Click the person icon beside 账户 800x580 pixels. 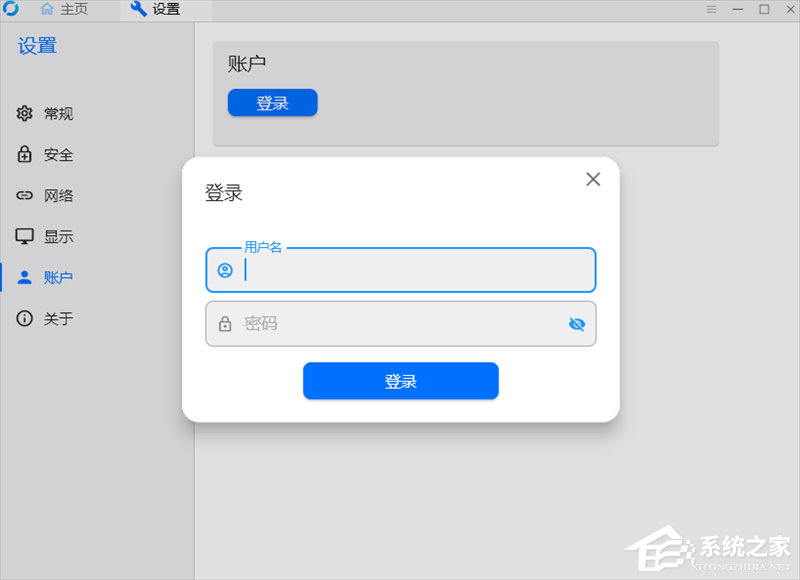(24, 278)
